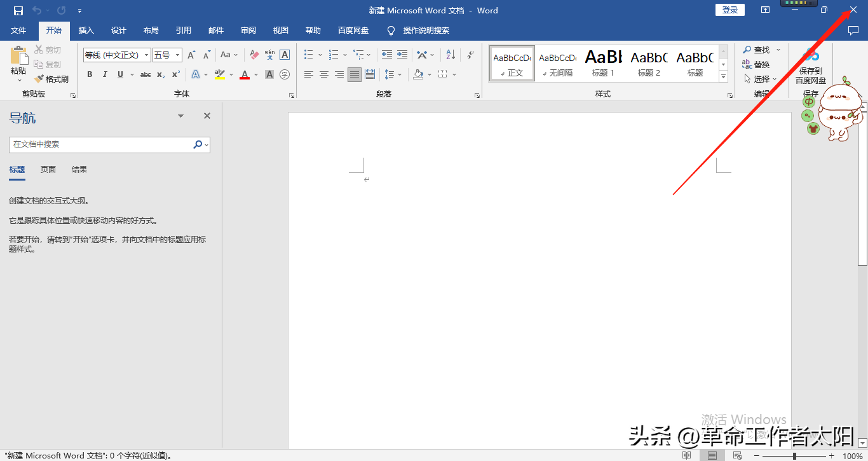Open navigation pane options arrow
This screenshot has width=868, height=461.
tap(180, 116)
